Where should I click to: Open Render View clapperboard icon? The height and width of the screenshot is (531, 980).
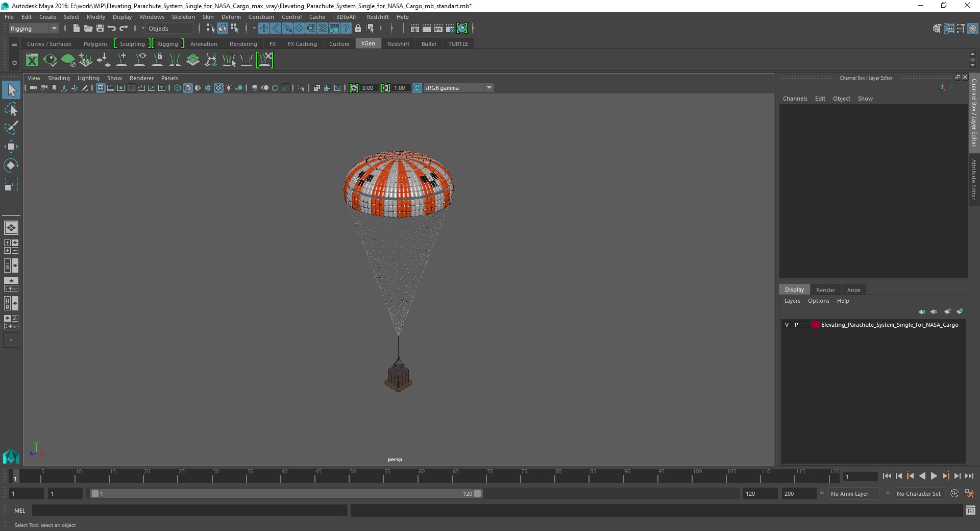(x=415, y=29)
